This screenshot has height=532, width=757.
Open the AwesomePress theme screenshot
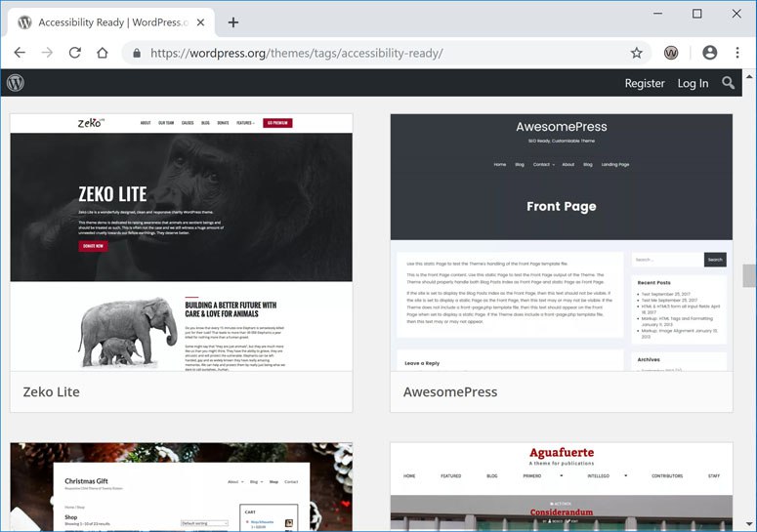(562, 243)
